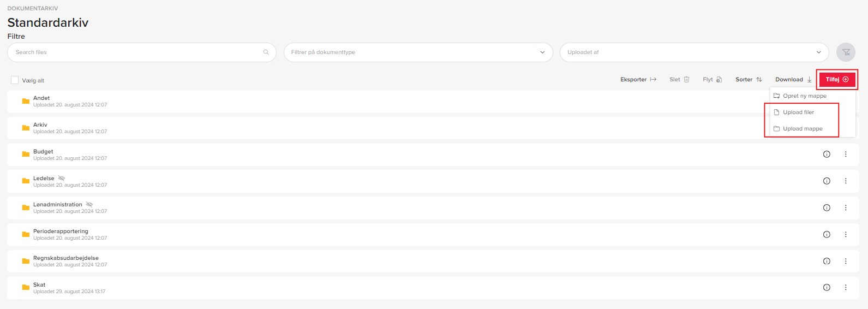
Task: Click the red Tilføj button
Action: coord(837,80)
